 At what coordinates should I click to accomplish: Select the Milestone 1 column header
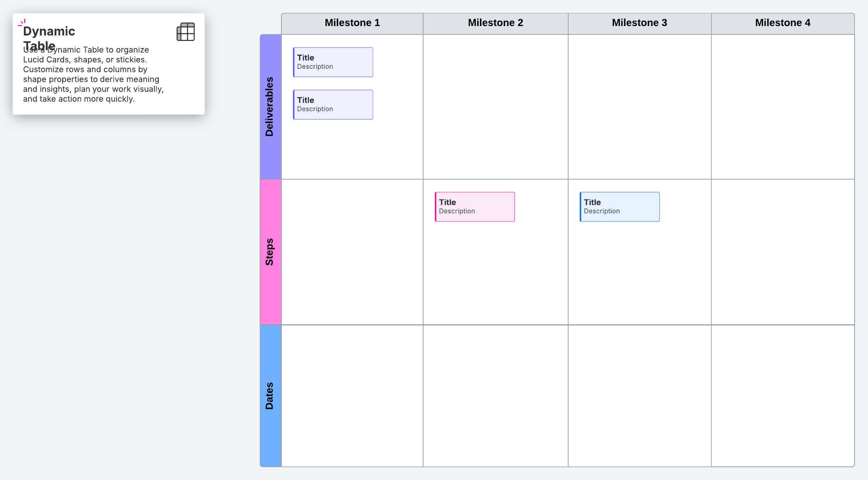(352, 23)
